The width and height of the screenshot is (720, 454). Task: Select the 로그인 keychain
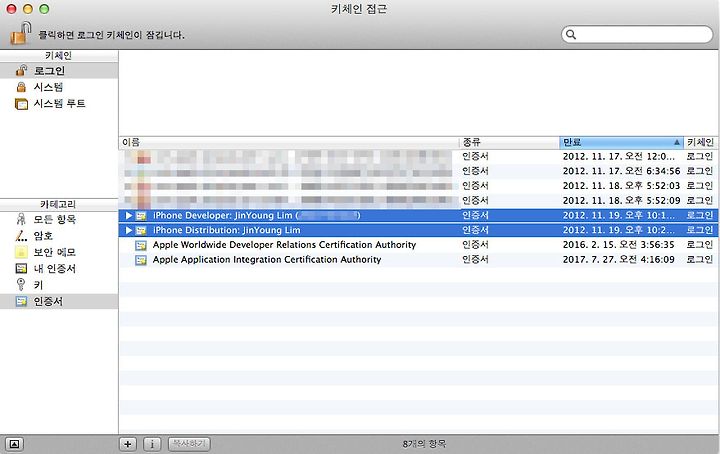click(x=59, y=71)
